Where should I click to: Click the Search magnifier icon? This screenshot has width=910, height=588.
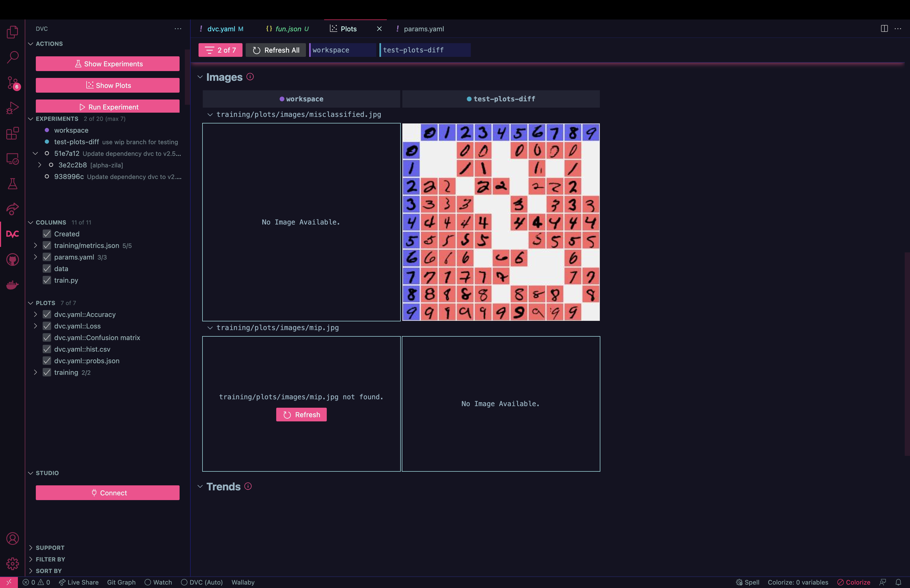click(12, 57)
